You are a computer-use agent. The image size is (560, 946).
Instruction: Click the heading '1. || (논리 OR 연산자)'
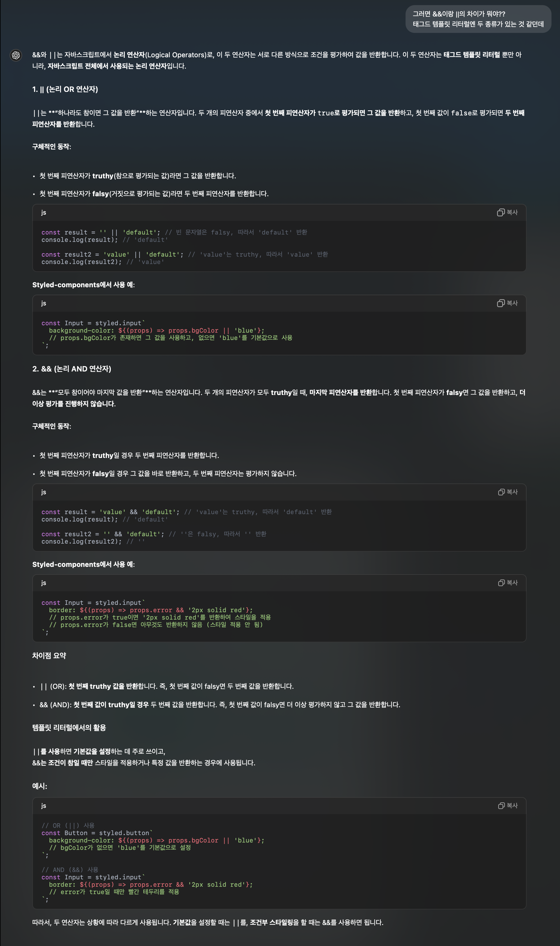coord(65,89)
